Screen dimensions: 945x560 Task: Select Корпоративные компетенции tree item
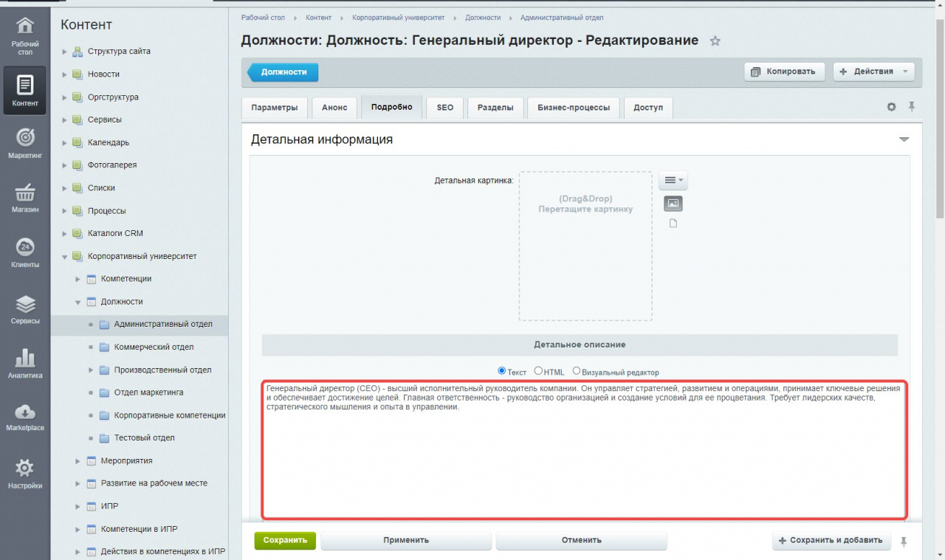(x=170, y=415)
